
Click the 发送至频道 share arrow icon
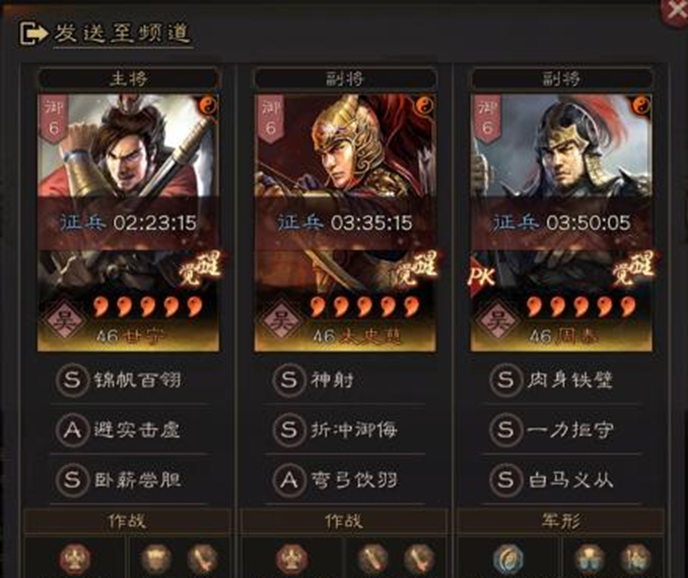click(33, 34)
